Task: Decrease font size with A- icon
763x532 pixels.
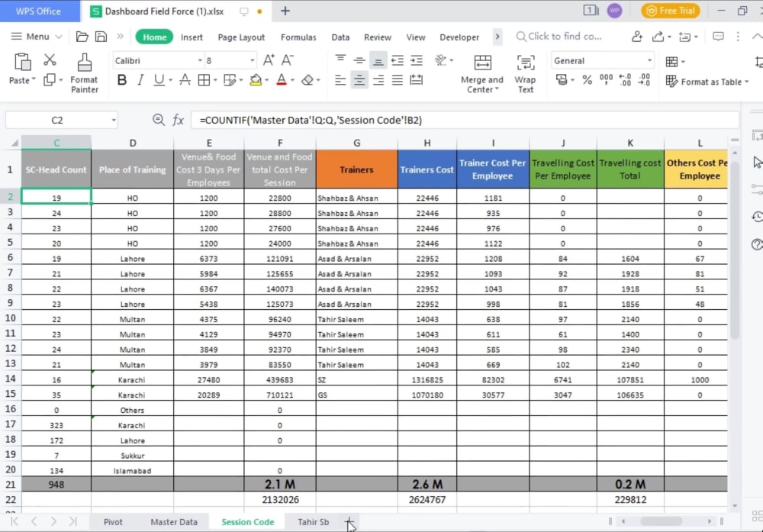Action: pyautogui.click(x=288, y=60)
